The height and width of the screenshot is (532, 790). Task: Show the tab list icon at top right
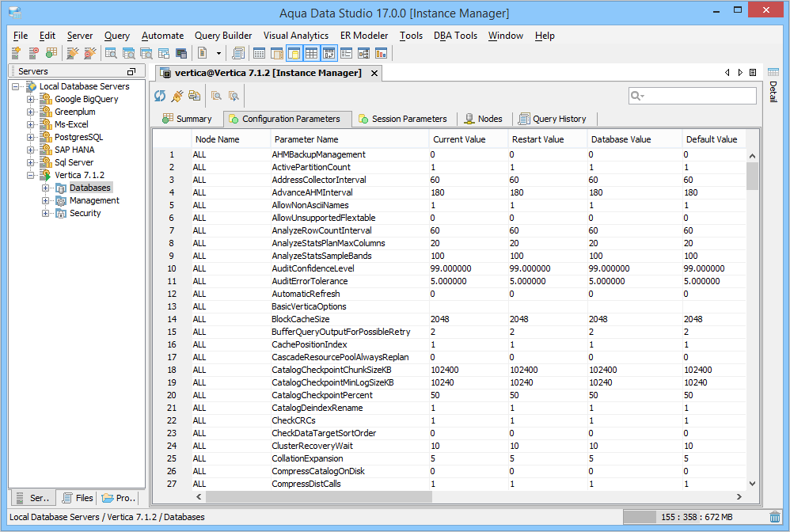[753, 73]
